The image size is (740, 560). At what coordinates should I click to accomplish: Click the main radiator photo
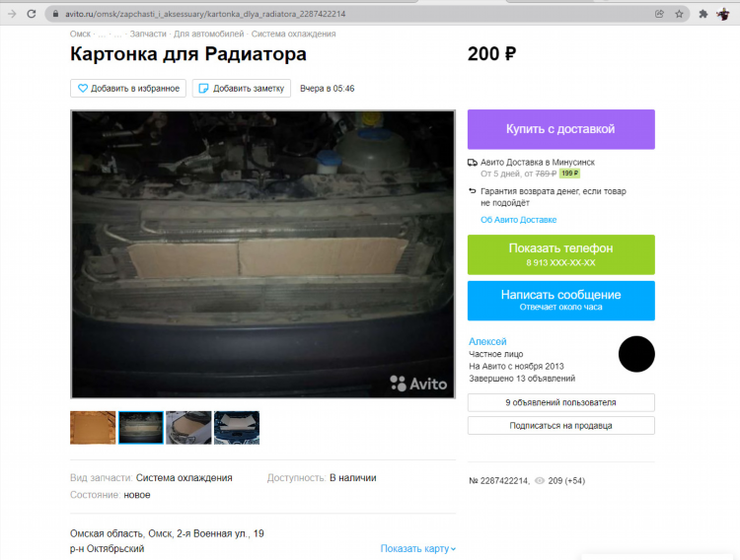(262, 254)
